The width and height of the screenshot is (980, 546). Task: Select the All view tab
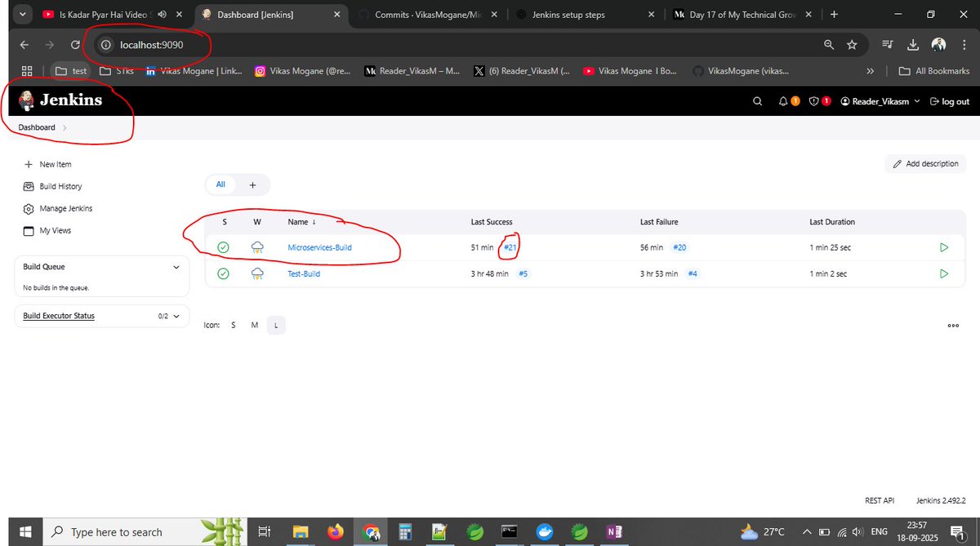coord(220,184)
